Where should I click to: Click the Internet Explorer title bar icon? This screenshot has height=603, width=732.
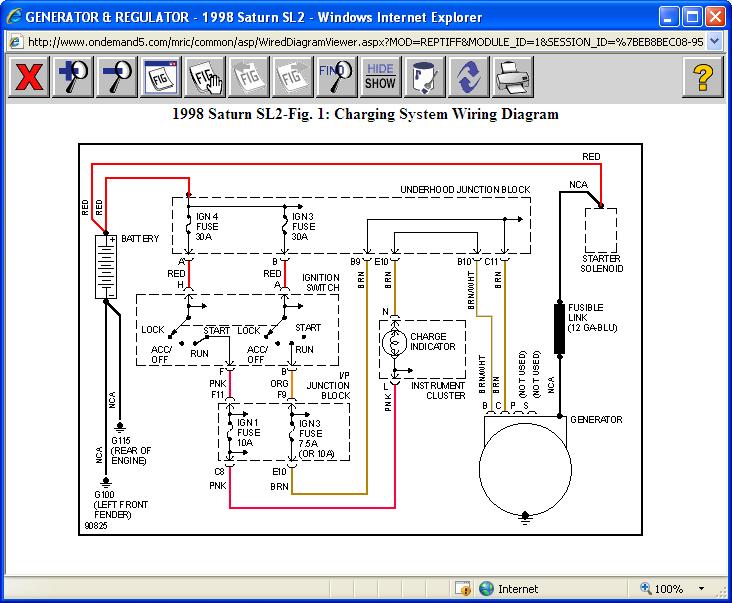tap(12, 17)
